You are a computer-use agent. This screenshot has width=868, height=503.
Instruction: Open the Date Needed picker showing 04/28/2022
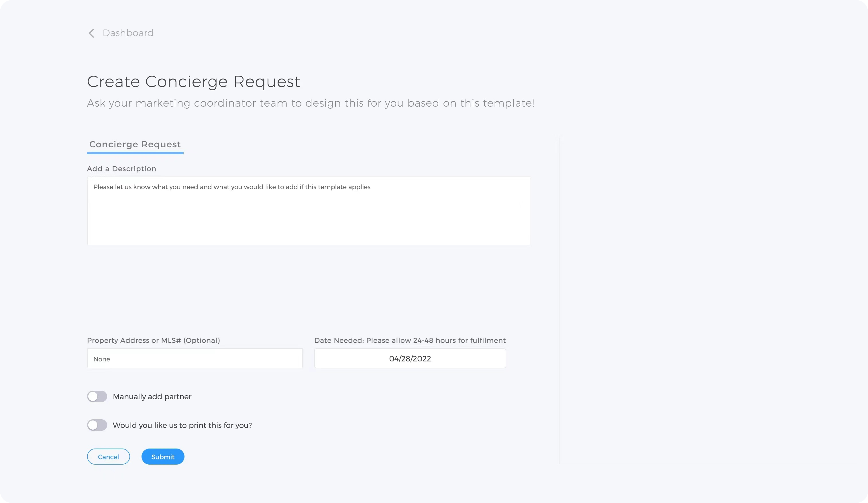tap(410, 359)
